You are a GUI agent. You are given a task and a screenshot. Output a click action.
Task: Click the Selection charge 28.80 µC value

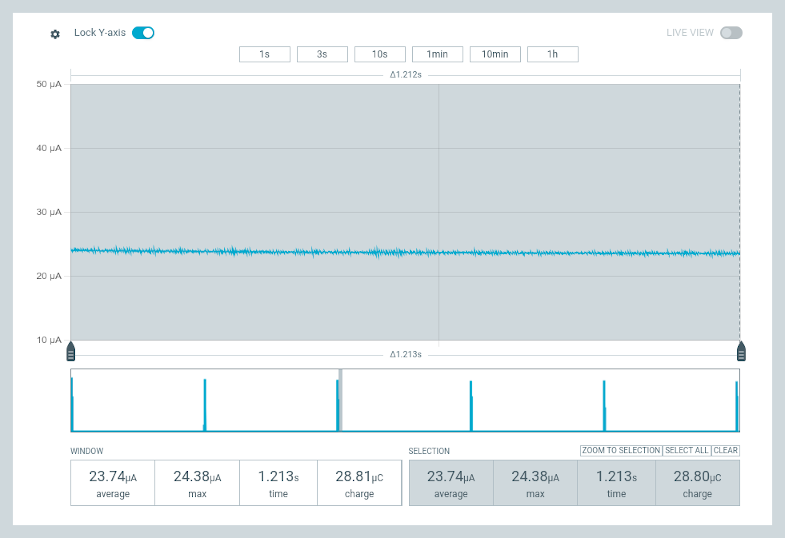697,477
